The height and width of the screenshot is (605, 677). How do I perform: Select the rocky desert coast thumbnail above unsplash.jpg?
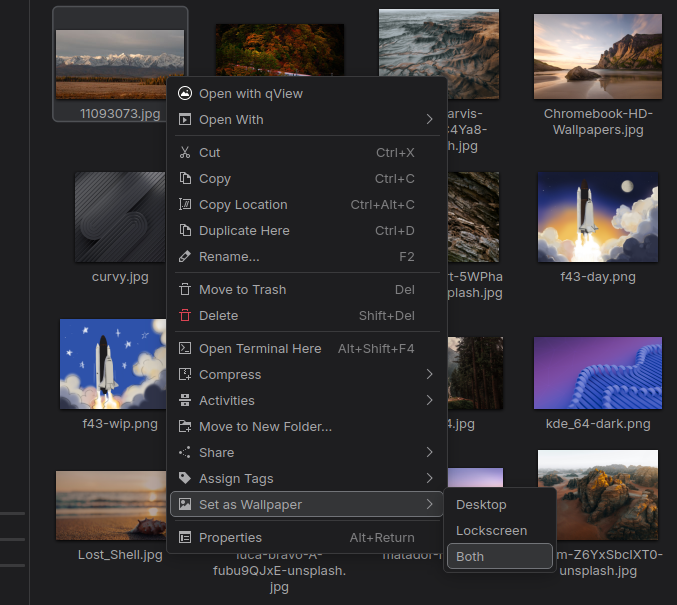point(598,494)
